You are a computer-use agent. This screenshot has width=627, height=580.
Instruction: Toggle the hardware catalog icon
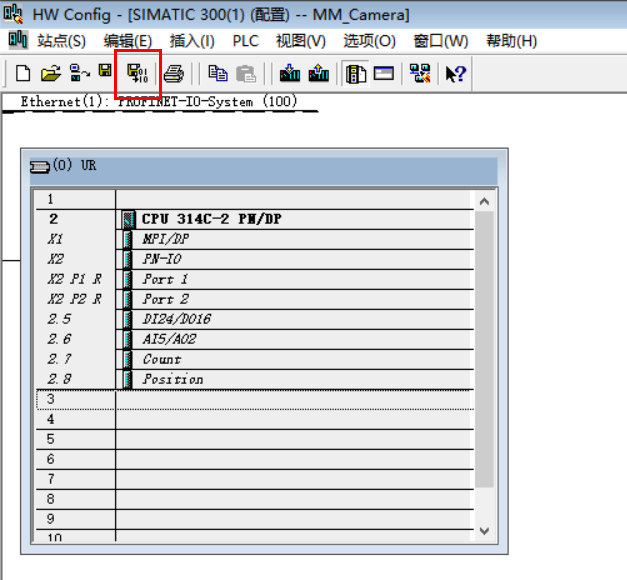(356, 74)
